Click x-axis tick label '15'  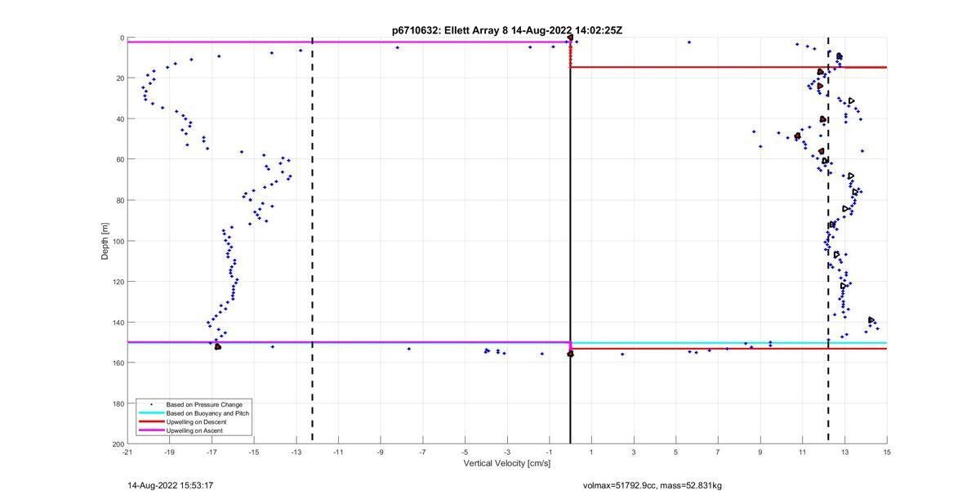pyautogui.click(x=887, y=452)
